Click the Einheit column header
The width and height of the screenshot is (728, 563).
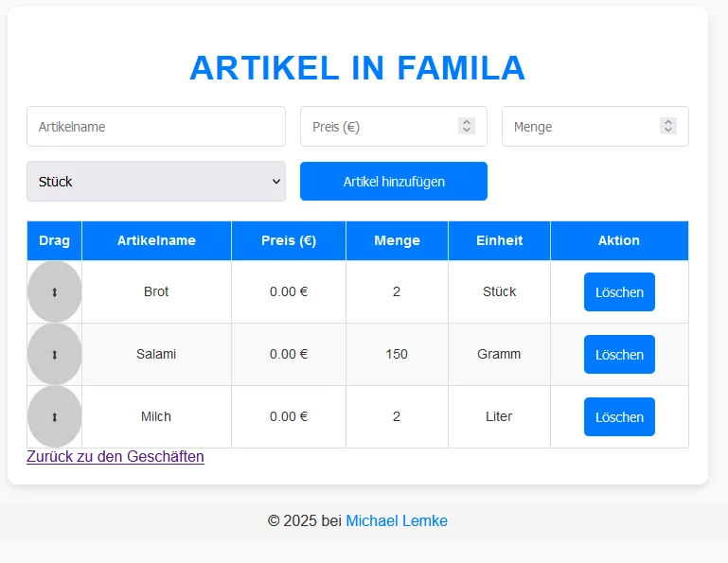pos(499,240)
